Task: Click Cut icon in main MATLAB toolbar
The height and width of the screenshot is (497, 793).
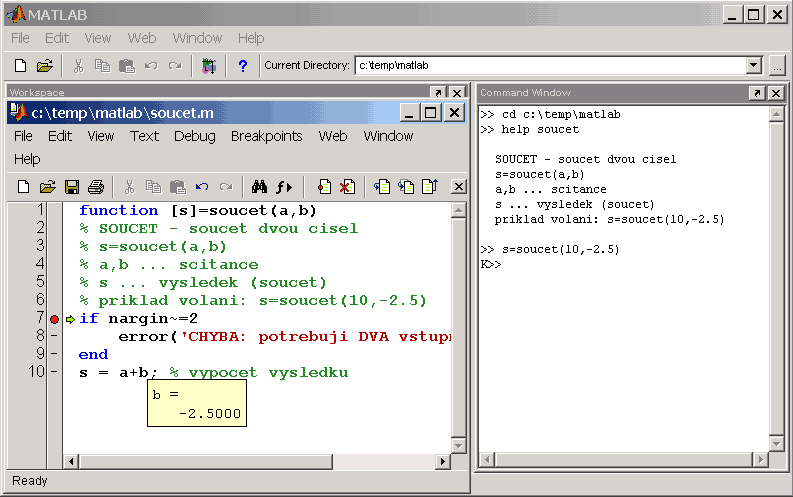Action: (x=78, y=66)
